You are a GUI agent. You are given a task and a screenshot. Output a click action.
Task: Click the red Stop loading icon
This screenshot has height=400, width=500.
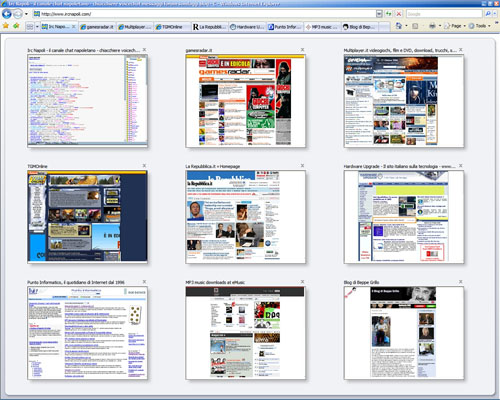[x=399, y=14]
